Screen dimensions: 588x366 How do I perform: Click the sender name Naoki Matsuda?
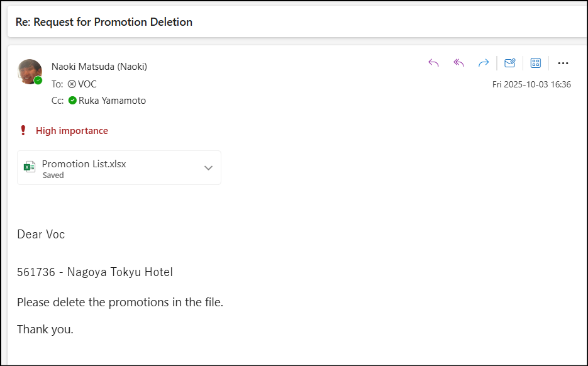coord(99,67)
